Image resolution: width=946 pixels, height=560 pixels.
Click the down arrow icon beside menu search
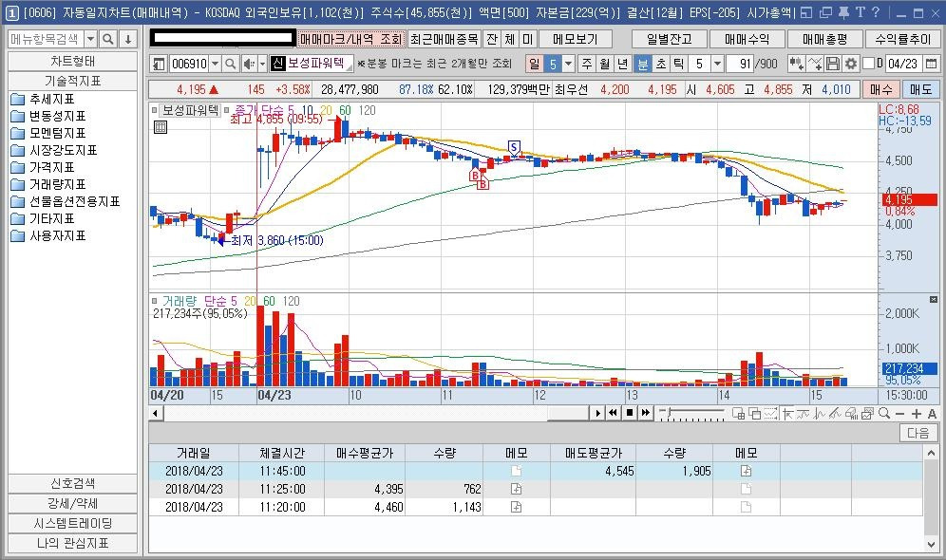tap(128, 39)
